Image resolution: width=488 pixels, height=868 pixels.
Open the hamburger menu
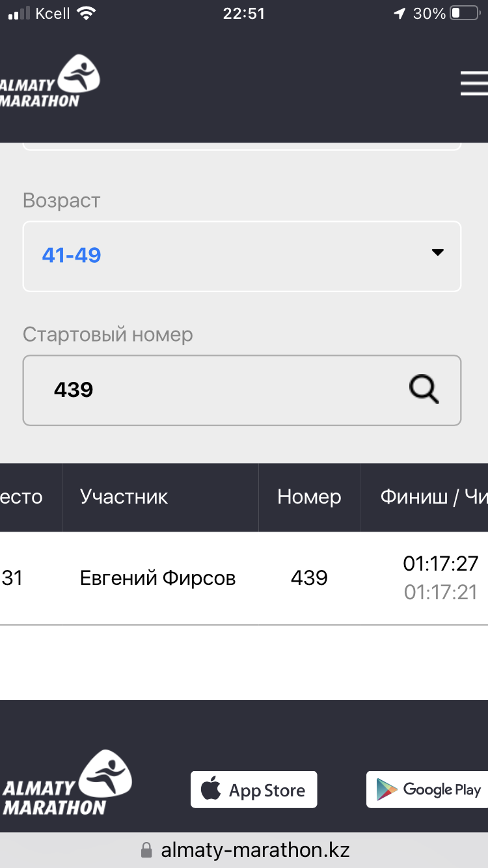(473, 83)
